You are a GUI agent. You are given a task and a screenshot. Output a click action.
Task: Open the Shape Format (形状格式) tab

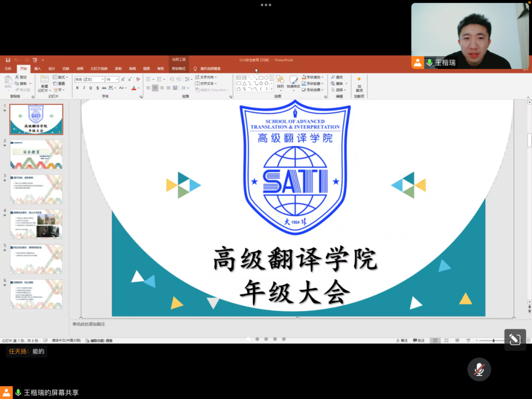click(x=178, y=68)
